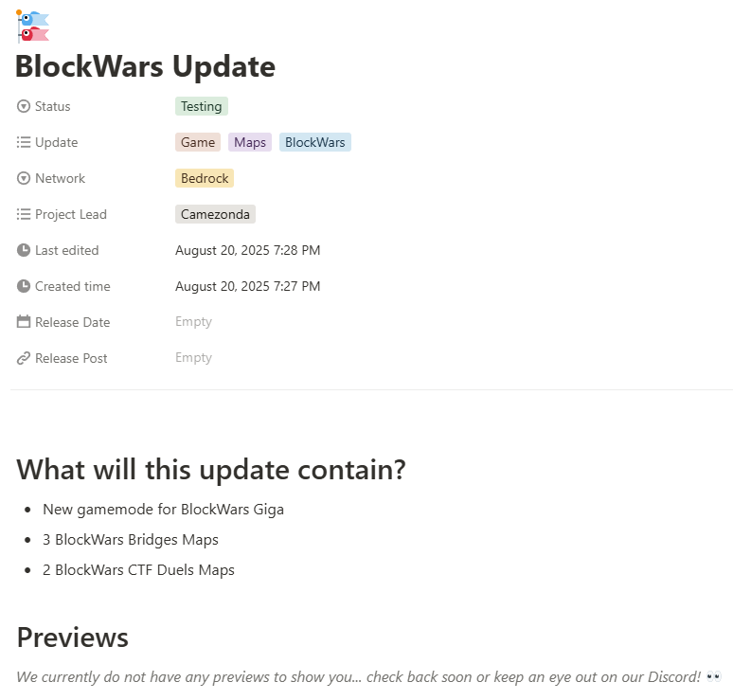Click the Created time clock icon
The width and height of the screenshot is (733, 700).
coord(24,286)
